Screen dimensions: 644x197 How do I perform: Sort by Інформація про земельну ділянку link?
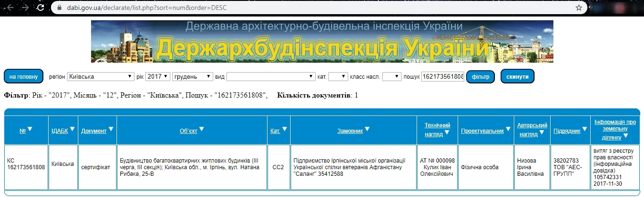[x=615, y=130]
